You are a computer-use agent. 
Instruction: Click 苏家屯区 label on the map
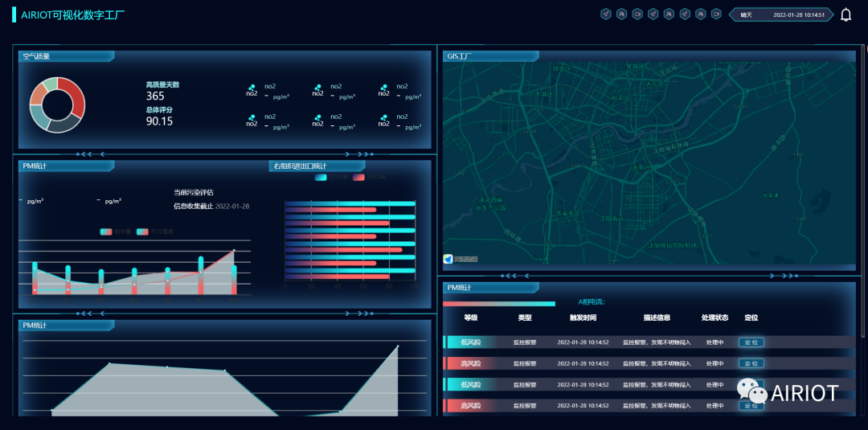coord(567,212)
